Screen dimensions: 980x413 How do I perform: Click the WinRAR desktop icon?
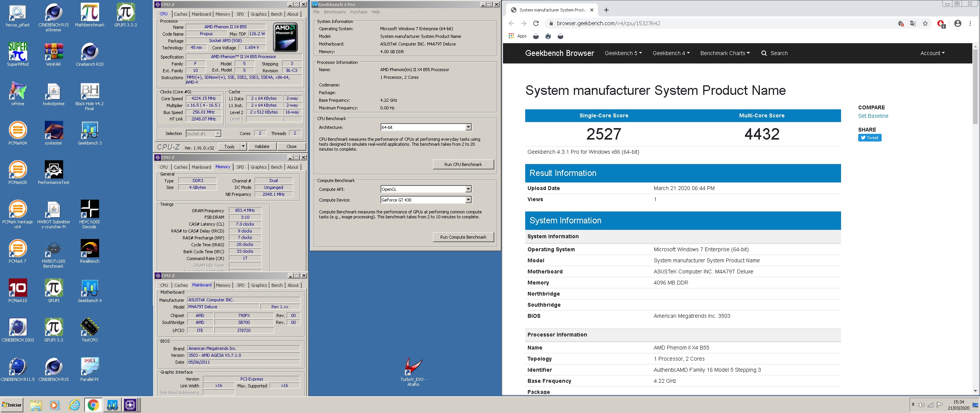[x=54, y=54]
